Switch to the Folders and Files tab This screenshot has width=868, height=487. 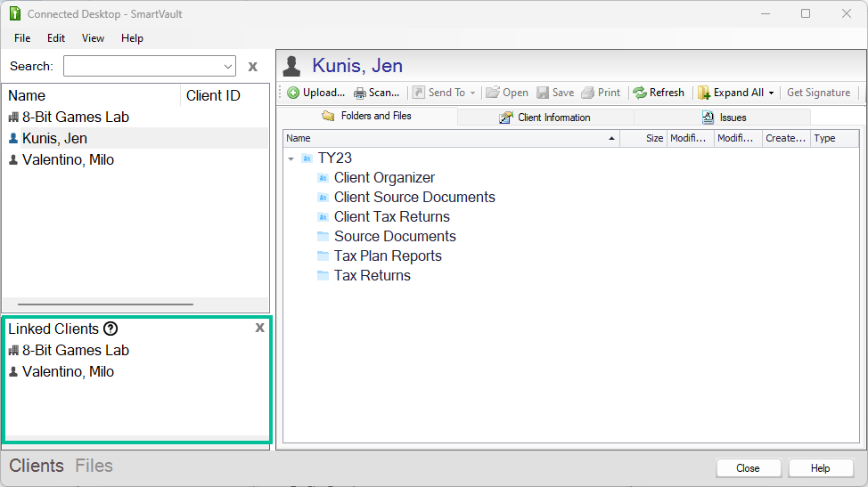(367, 116)
